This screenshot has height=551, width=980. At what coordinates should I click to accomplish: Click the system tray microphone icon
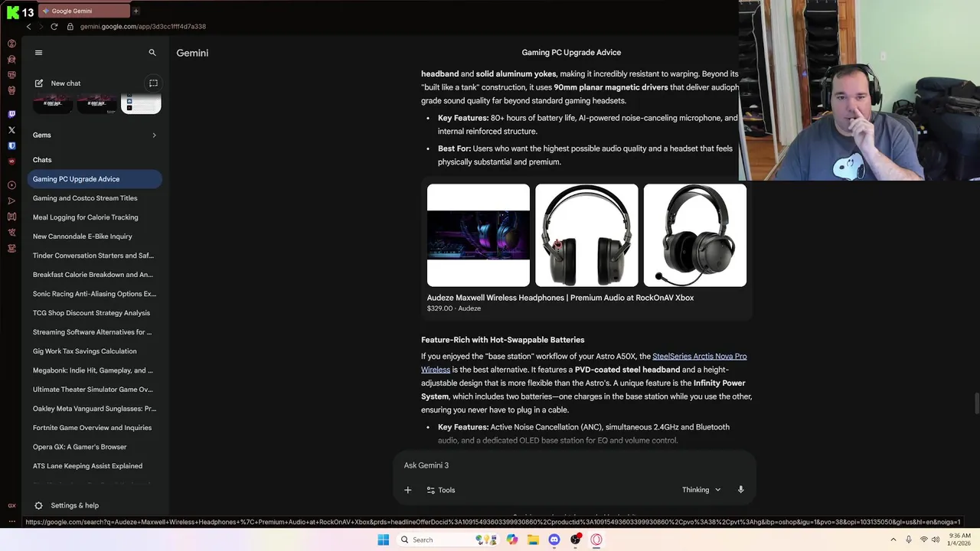coord(909,540)
